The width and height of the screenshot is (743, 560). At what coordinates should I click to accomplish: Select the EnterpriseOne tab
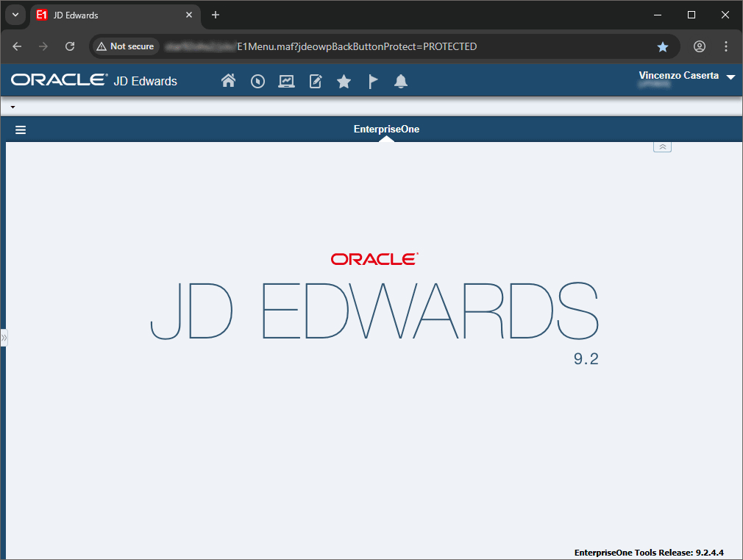coord(386,130)
